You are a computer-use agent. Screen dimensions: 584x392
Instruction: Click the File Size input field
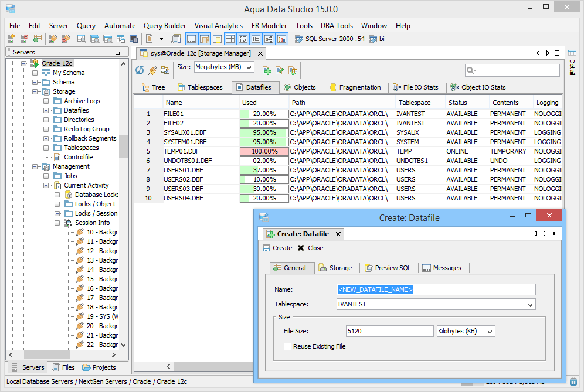pyautogui.click(x=389, y=331)
